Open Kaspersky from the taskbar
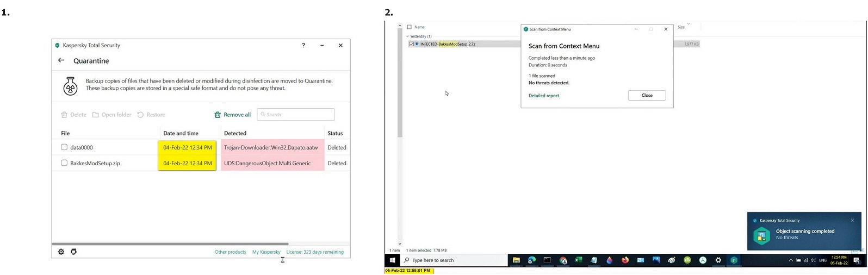Screen dimensions: 868x275 (734, 260)
